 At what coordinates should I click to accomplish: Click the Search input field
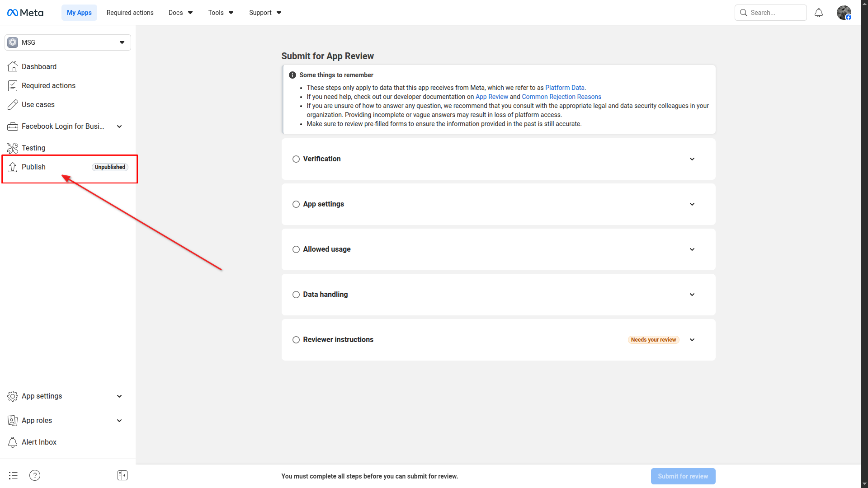click(x=775, y=13)
